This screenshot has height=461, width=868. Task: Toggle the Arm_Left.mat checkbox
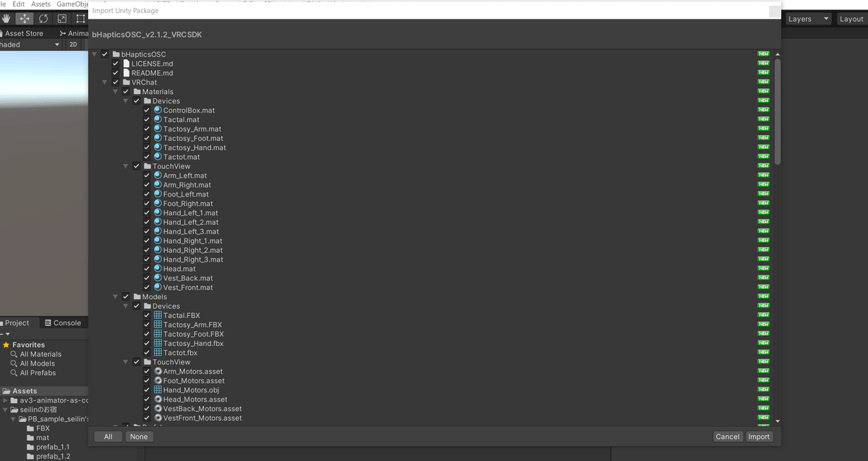click(147, 176)
